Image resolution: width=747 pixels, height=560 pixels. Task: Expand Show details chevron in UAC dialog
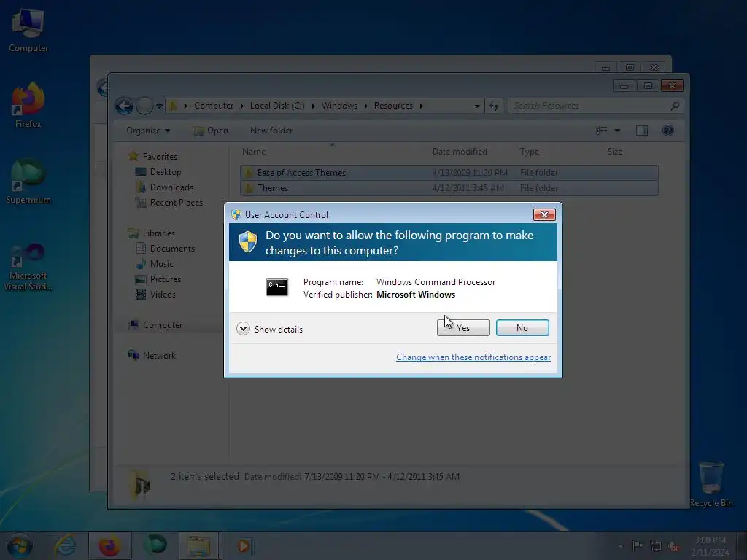pyautogui.click(x=243, y=329)
